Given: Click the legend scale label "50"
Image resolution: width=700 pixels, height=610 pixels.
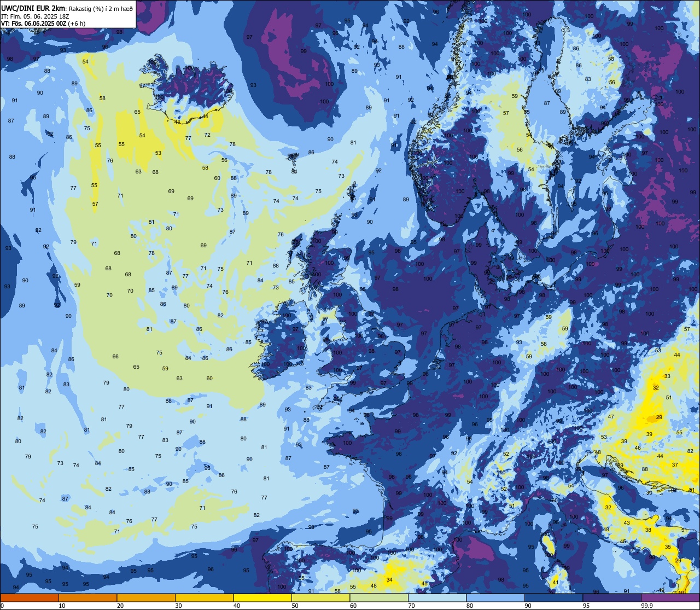Looking at the screenshot, I should pyautogui.click(x=295, y=606).
